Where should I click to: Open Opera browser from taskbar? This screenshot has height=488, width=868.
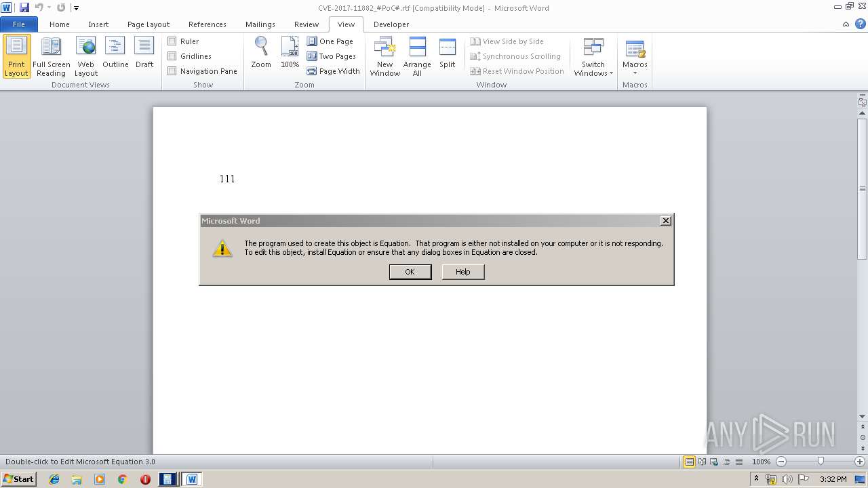click(x=145, y=479)
